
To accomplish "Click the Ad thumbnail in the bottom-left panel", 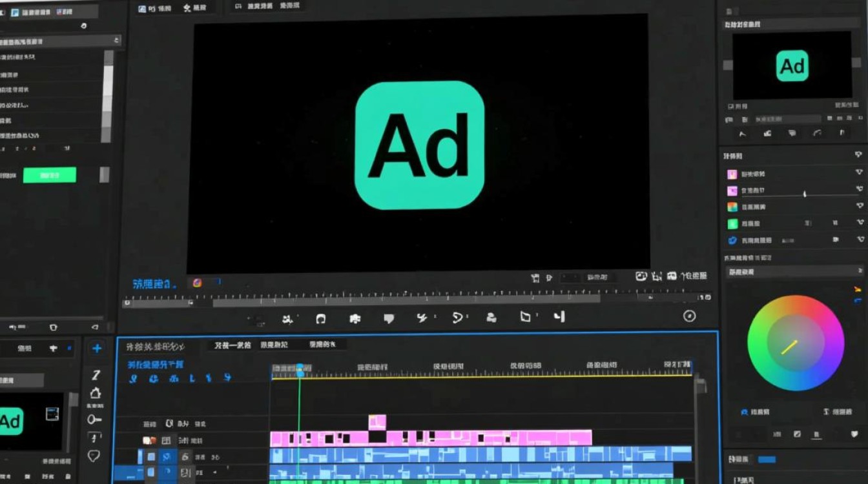I will [32, 421].
